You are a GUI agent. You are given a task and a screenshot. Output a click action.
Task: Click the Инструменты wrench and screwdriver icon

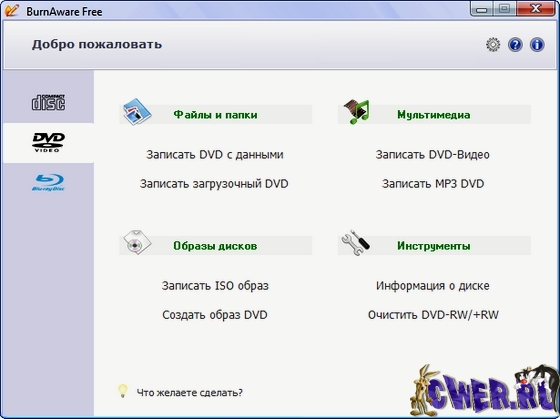(356, 243)
